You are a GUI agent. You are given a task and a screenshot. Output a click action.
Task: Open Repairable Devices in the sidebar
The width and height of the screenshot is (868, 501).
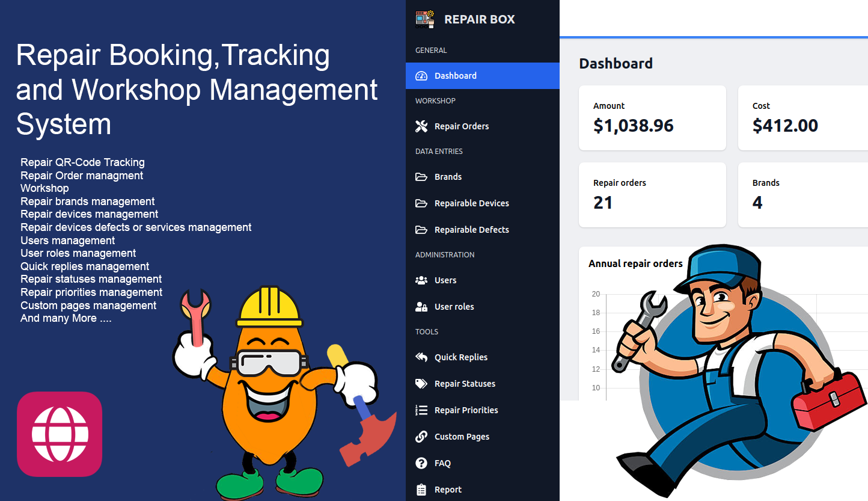click(471, 203)
